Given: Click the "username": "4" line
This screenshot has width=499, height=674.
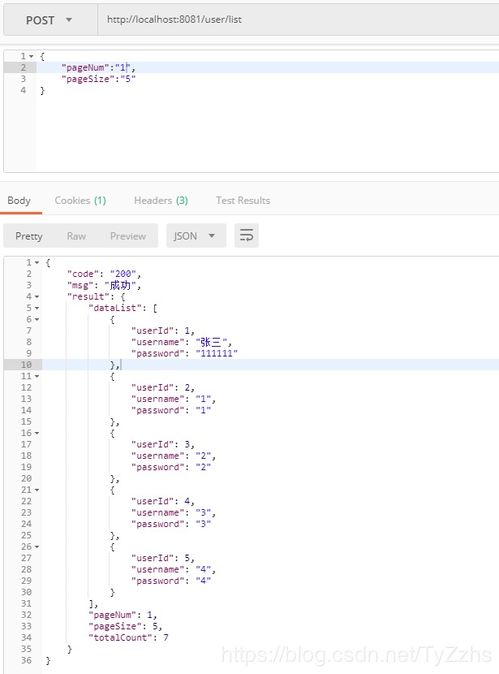Looking at the screenshot, I should [x=174, y=569].
